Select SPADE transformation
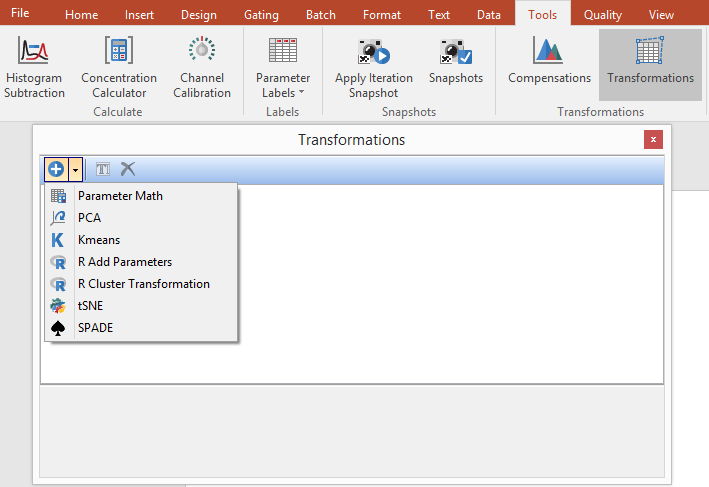The width and height of the screenshot is (709, 487). coord(95,328)
